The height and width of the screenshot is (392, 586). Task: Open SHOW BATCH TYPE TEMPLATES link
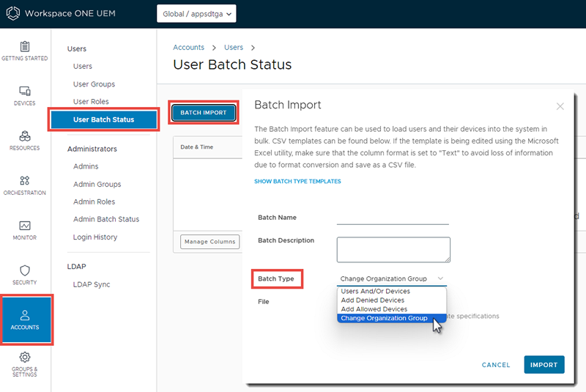click(297, 181)
